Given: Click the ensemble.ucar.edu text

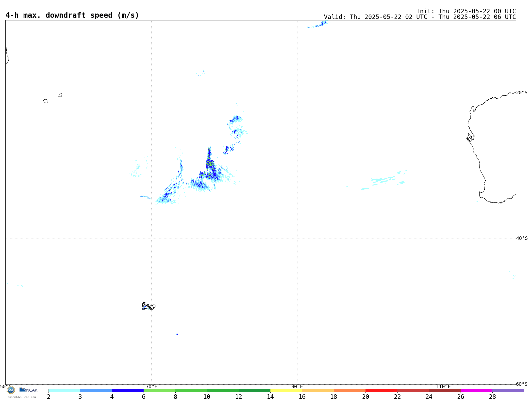Looking at the screenshot, I should [x=22, y=397].
